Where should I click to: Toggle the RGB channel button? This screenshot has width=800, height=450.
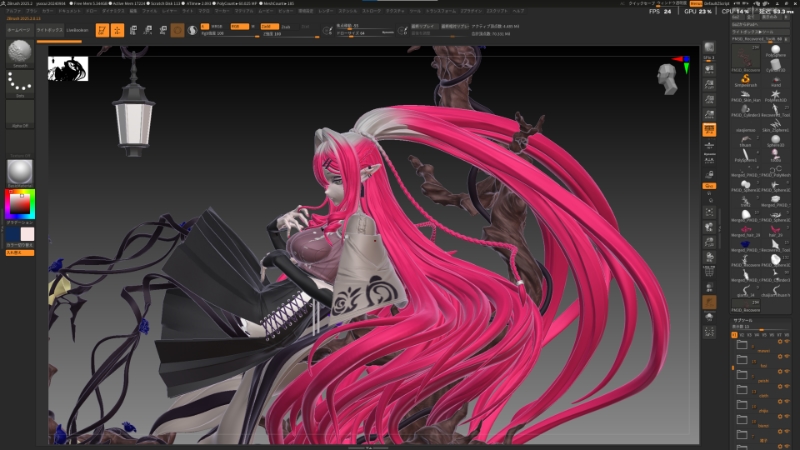[x=240, y=25]
